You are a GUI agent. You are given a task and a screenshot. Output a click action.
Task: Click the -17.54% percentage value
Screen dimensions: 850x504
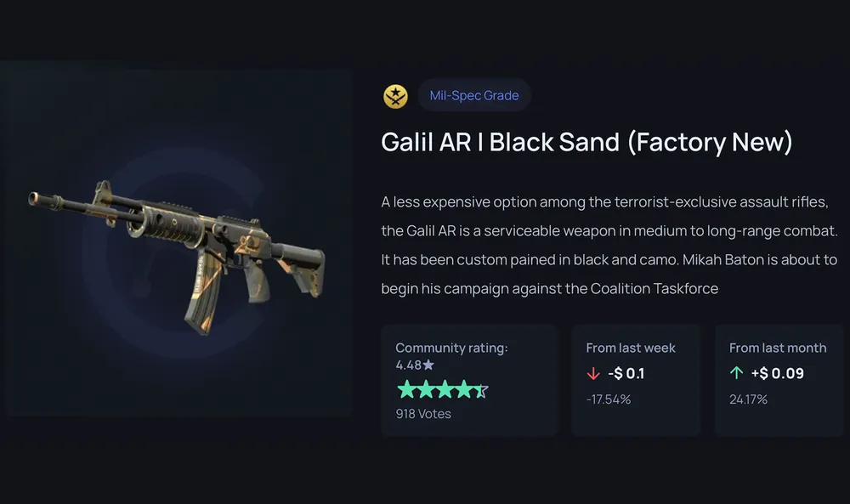click(x=609, y=399)
